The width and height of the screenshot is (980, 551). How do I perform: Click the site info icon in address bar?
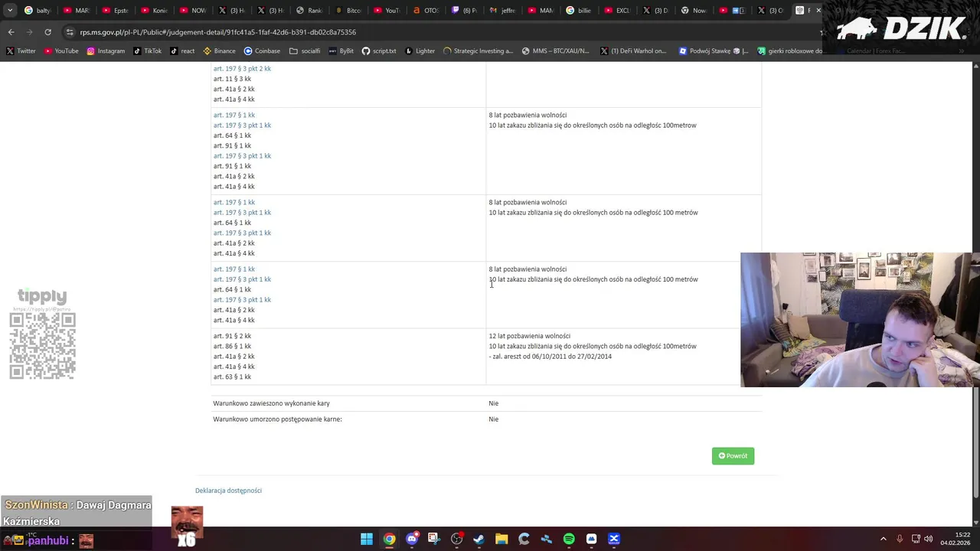pos(70,32)
